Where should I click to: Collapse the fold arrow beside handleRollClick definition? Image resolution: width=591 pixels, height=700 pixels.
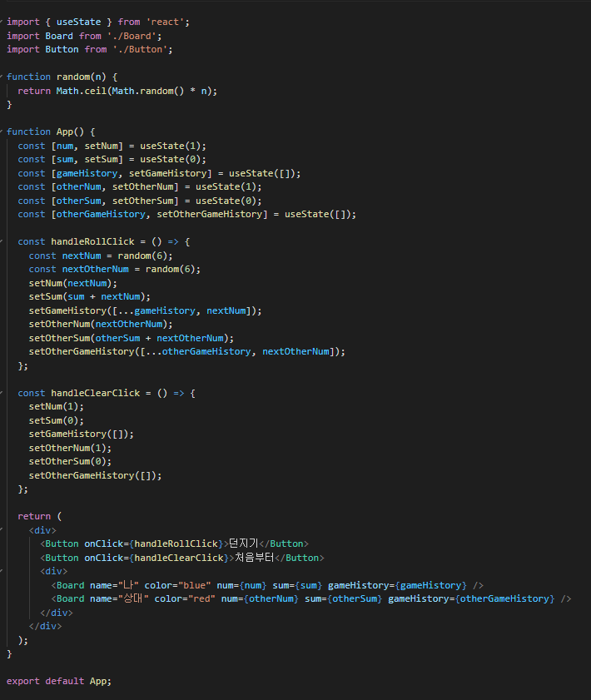(2, 241)
